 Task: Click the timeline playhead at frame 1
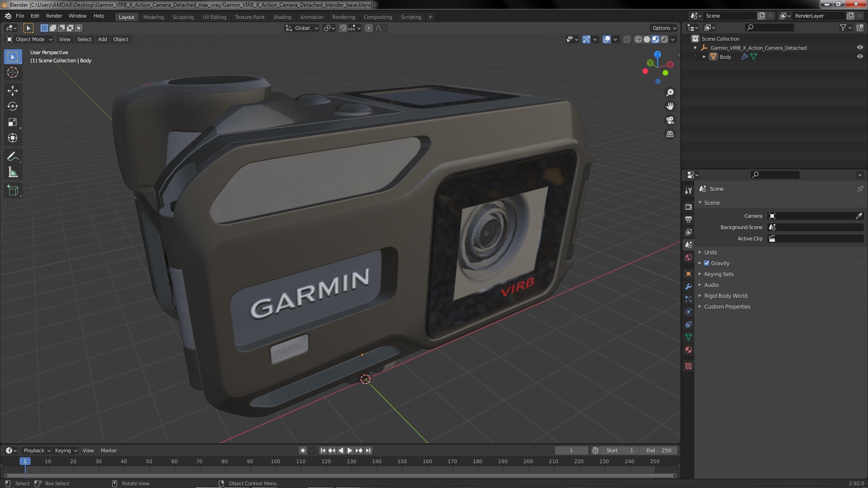point(25,461)
